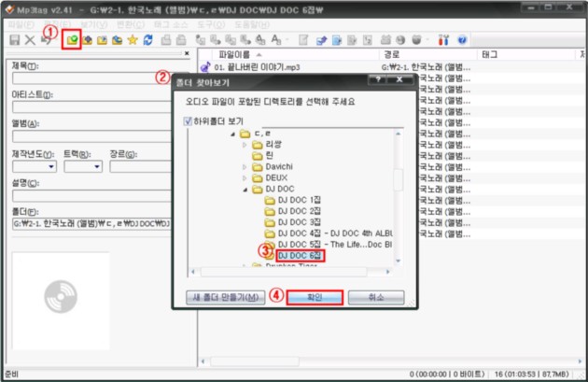The height and width of the screenshot is (382, 588).
Task: Click the 제목 input field
Action: [90, 78]
